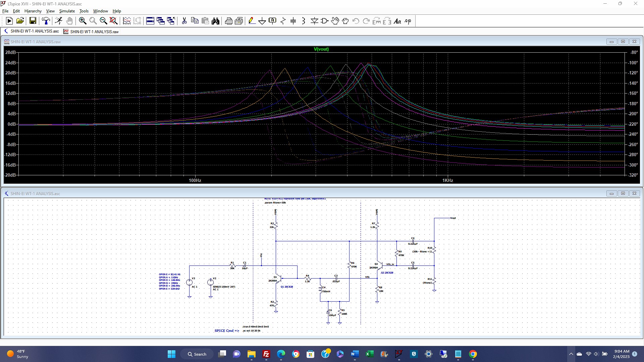Pick the Diode component tool
This screenshot has height=362, width=644.
click(314, 21)
